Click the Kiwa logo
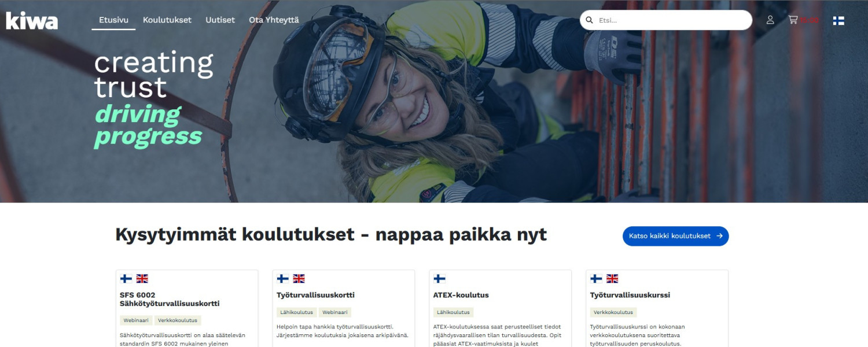The image size is (868, 347). (32, 20)
